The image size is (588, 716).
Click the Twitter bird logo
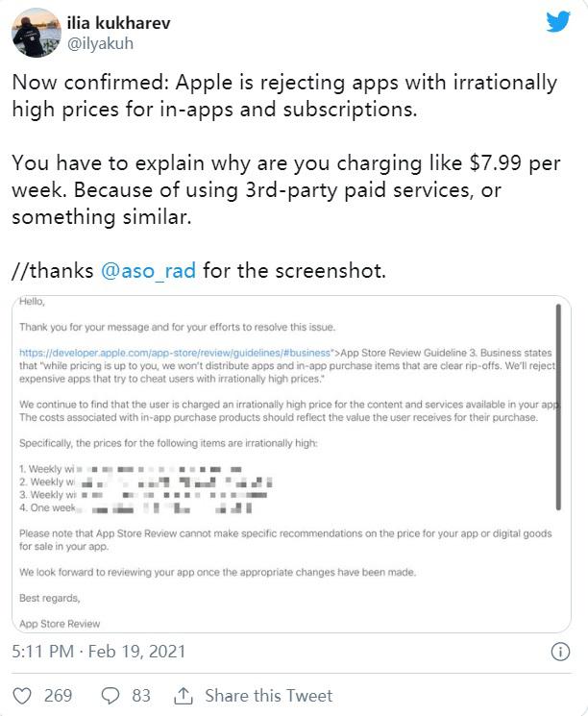558,23
